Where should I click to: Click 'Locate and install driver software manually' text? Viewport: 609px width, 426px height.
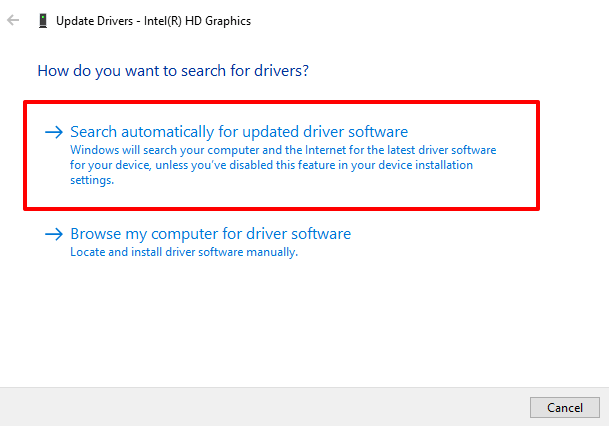coord(184,252)
